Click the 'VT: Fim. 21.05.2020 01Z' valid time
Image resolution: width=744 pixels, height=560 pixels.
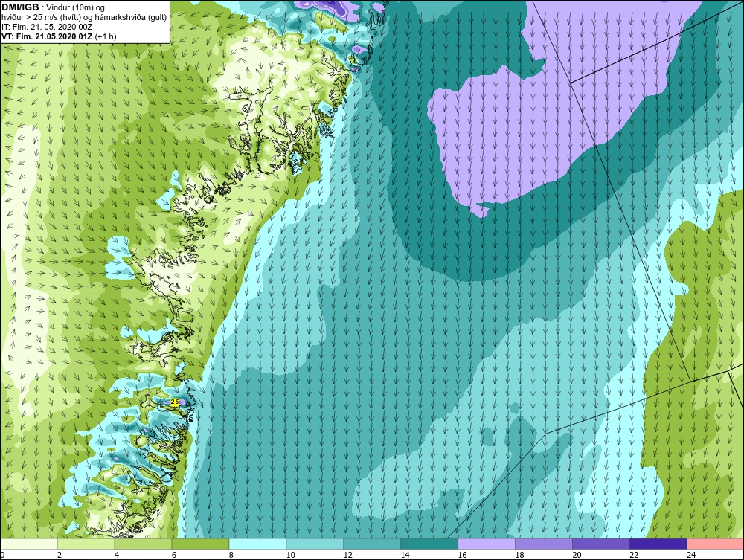click(x=48, y=36)
